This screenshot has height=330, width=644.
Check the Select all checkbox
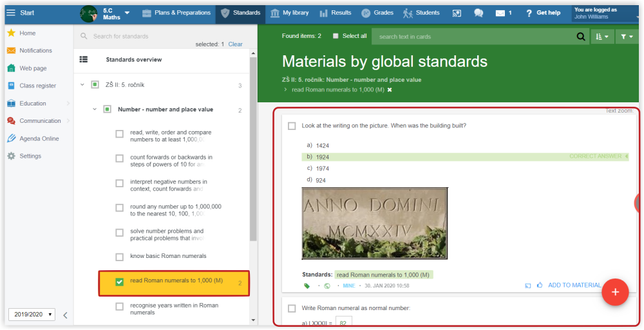click(336, 36)
